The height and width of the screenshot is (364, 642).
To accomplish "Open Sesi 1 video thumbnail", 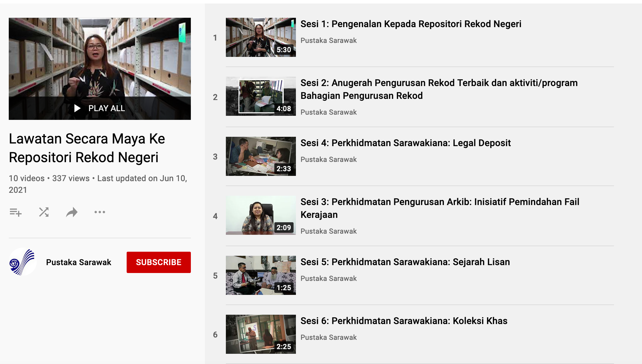I will click(261, 37).
